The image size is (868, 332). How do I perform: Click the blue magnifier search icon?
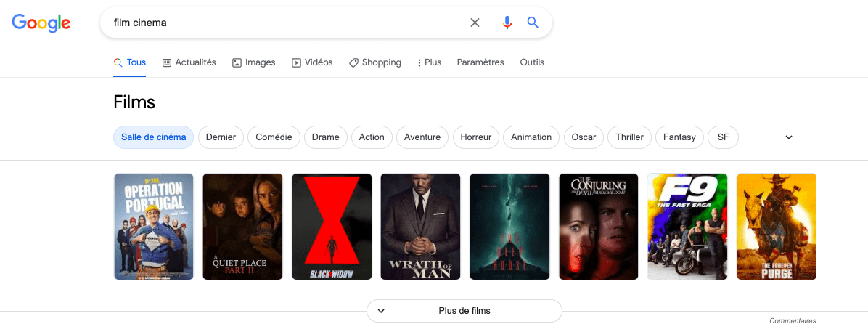[x=533, y=23]
